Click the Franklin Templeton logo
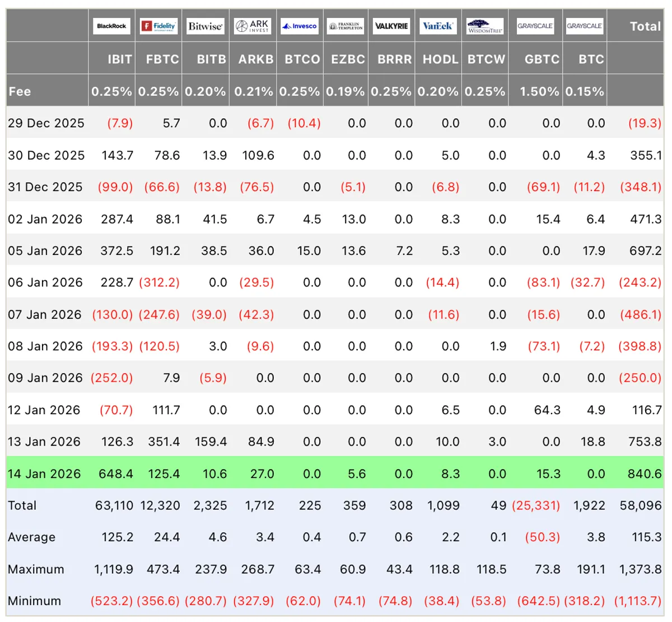672x622 pixels. coord(346,26)
